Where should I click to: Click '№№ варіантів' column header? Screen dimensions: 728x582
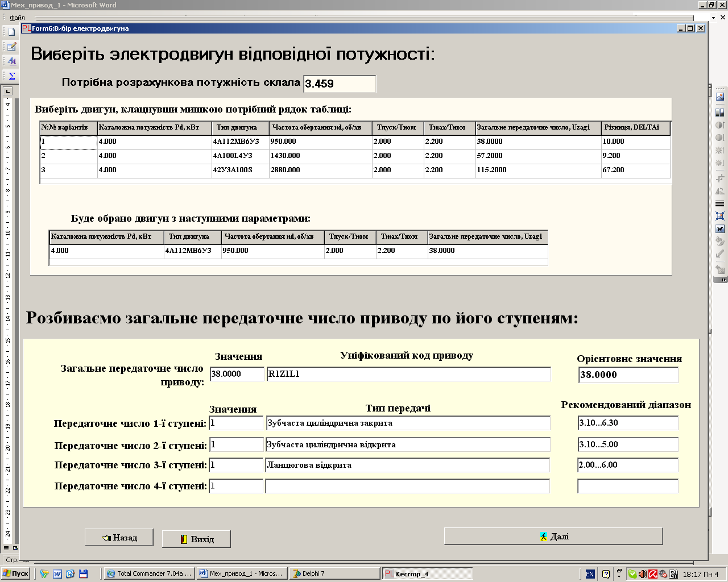coord(69,128)
